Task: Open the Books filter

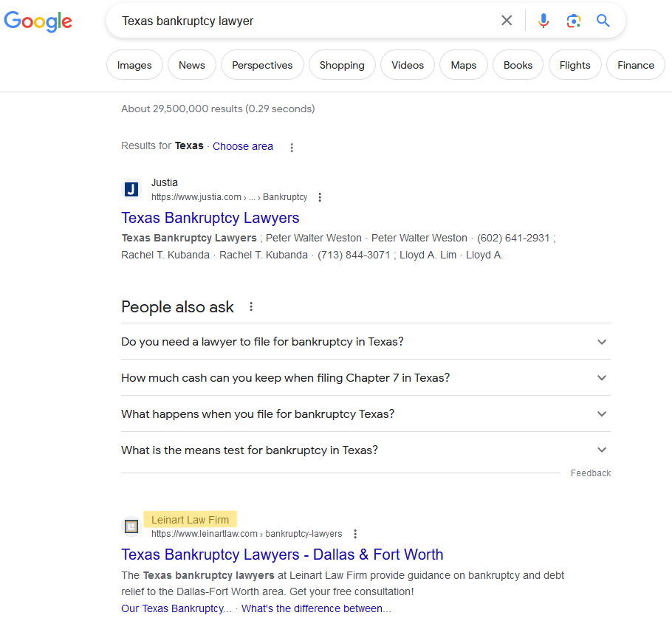Action: (518, 65)
